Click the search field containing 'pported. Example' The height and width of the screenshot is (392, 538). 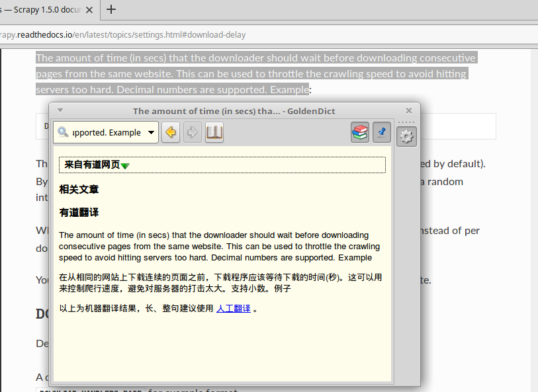tap(107, 132)
